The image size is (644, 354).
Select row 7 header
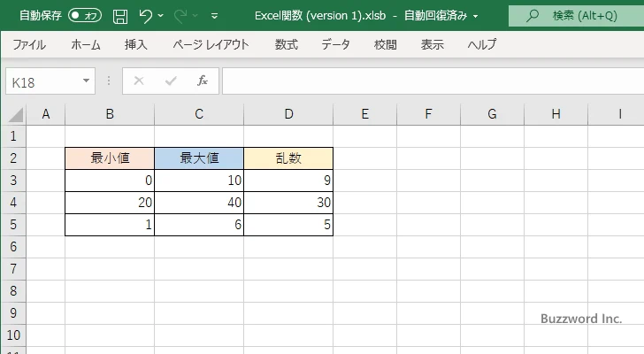[13, 269]
